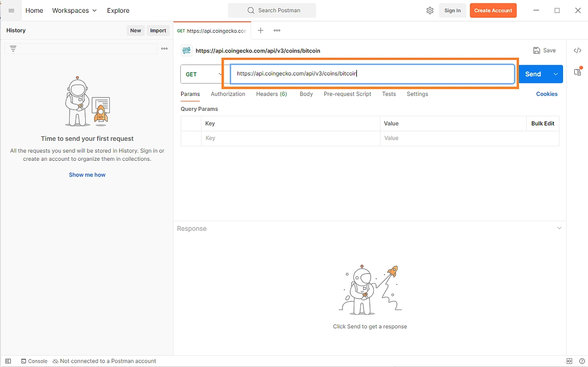This screenshot has height=367, width=588.
Task: Switch to the Tests tab
Action: 389,94
